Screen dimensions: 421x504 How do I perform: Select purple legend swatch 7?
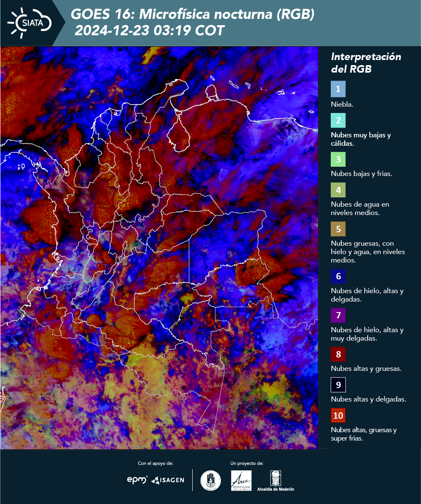click(x=338, y=315)
